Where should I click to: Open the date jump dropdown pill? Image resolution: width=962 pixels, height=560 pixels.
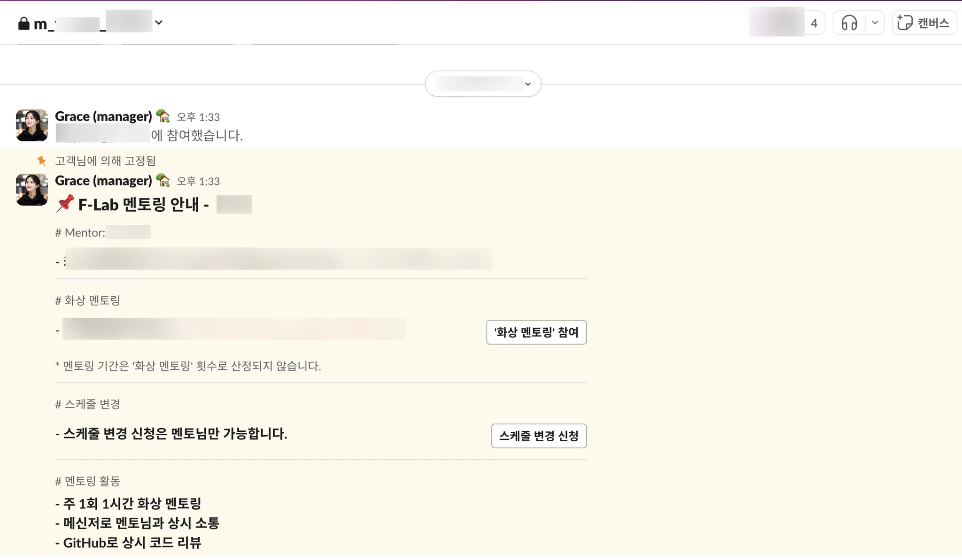coord(483,84)
